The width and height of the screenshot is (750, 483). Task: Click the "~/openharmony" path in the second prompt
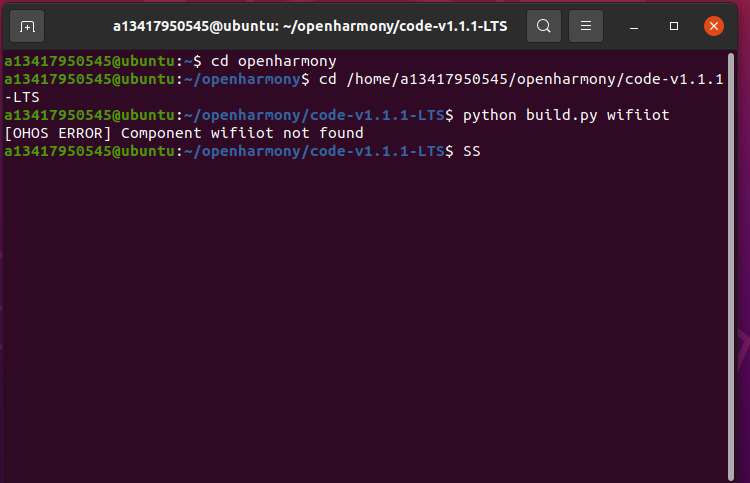point(242,79)
